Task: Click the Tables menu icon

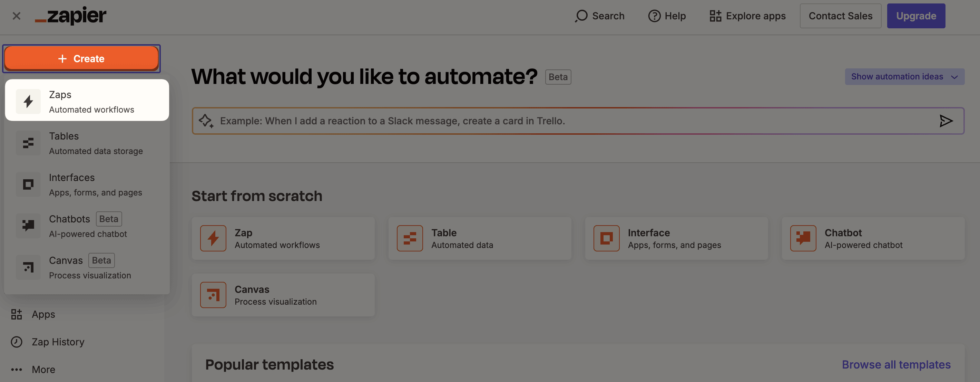Action: 28,143
